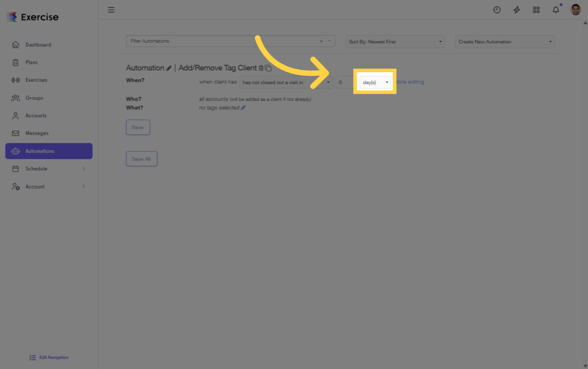Duplicate the automation with the copy icon
This screenshot has width=588, height=369.
point(269,68)
